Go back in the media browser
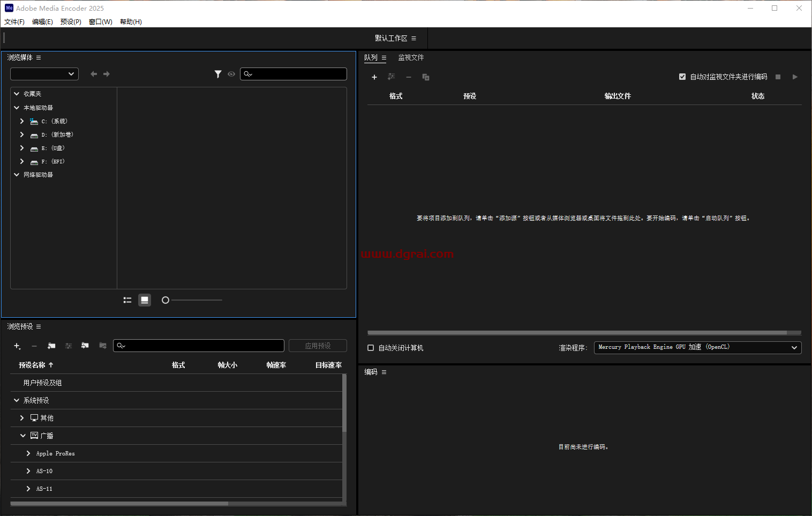This screenshot has height=516, width=812. (x=94, y=74)
